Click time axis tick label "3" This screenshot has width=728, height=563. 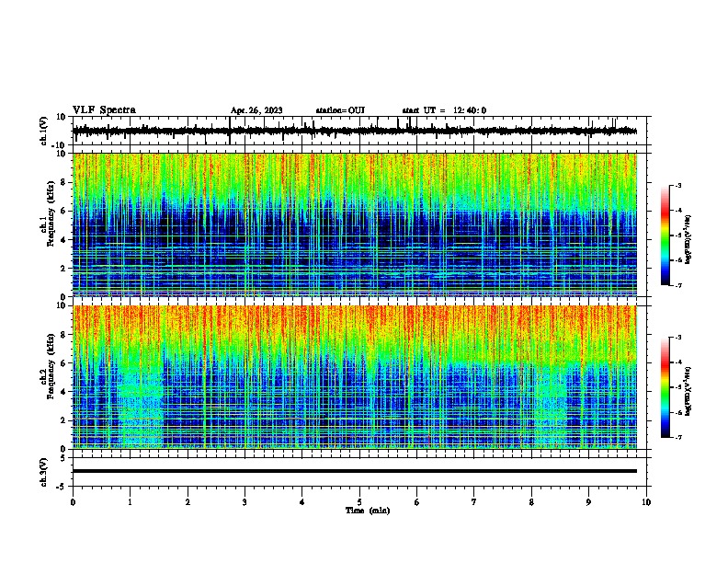tap(245, 501)
